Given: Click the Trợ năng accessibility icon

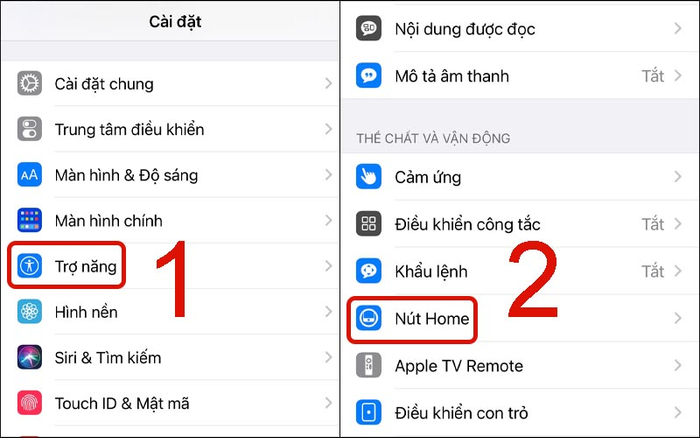Looking at the screenshot, I should 29,266.
